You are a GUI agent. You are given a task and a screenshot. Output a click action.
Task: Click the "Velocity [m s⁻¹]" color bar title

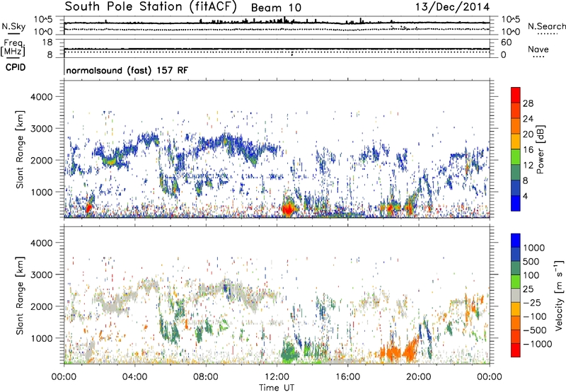pyautogui.click(x=559, y=295)
